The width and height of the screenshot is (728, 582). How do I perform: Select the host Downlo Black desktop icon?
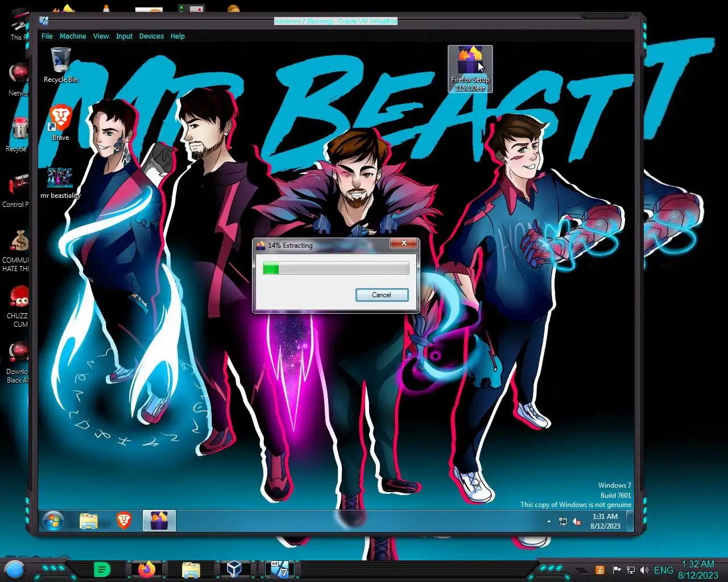click(17, 361)
